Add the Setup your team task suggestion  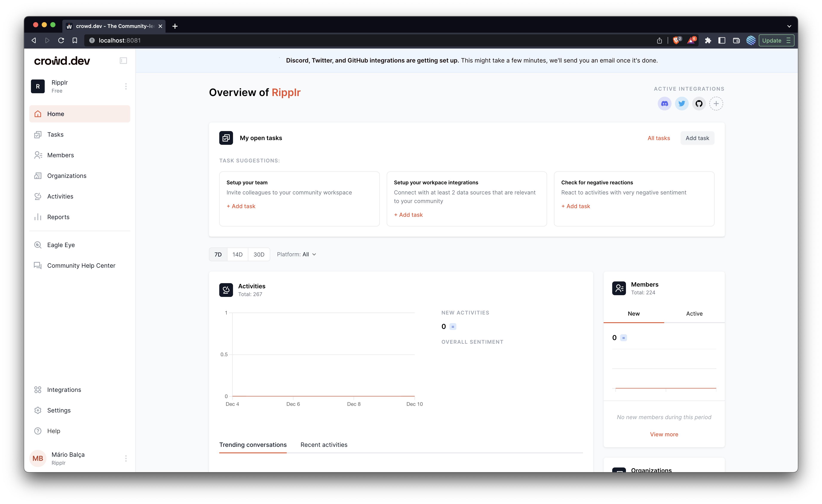pyautogui.click(x=241, y=206)
